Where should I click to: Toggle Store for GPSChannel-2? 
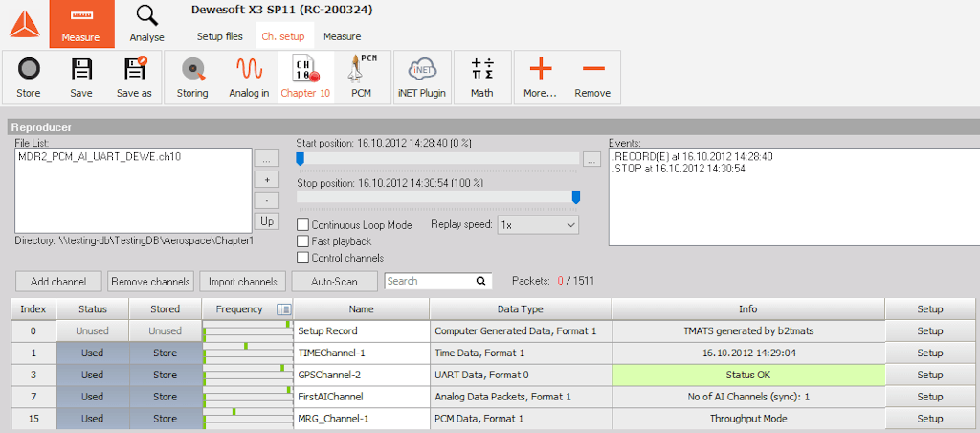[166, 375]
